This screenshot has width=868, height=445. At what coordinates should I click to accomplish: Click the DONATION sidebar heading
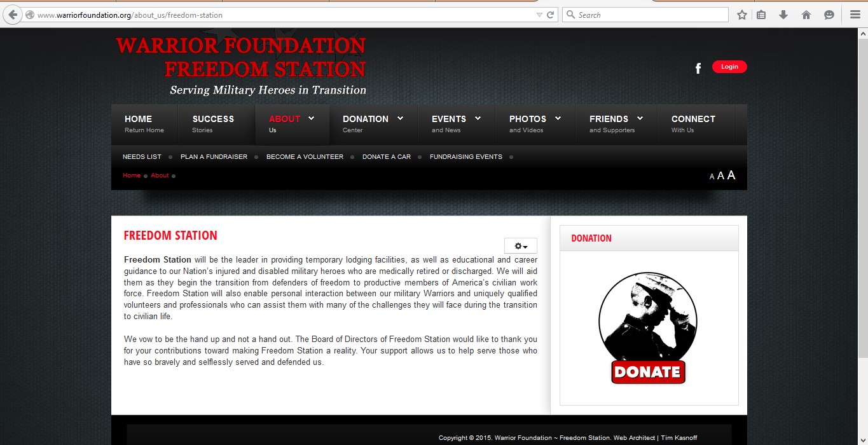click(x=591, y=238)
